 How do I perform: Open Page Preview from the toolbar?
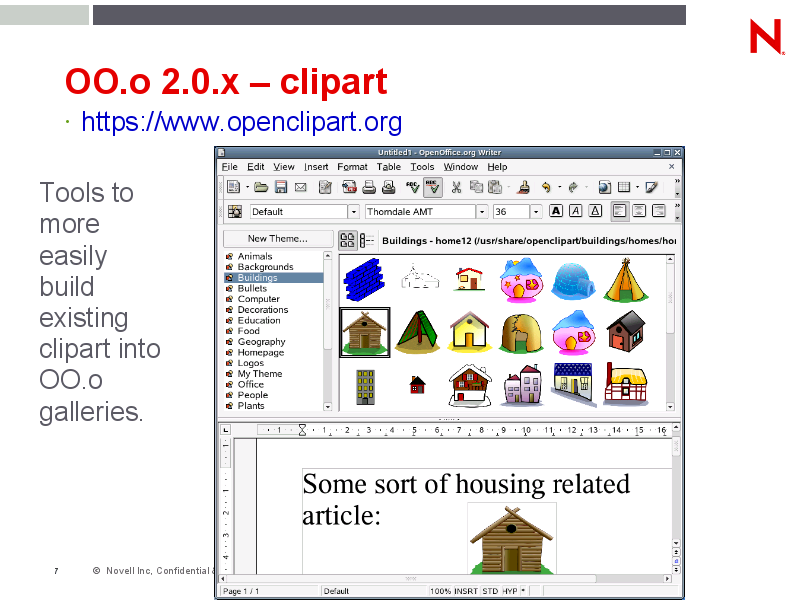click(388, 187)
